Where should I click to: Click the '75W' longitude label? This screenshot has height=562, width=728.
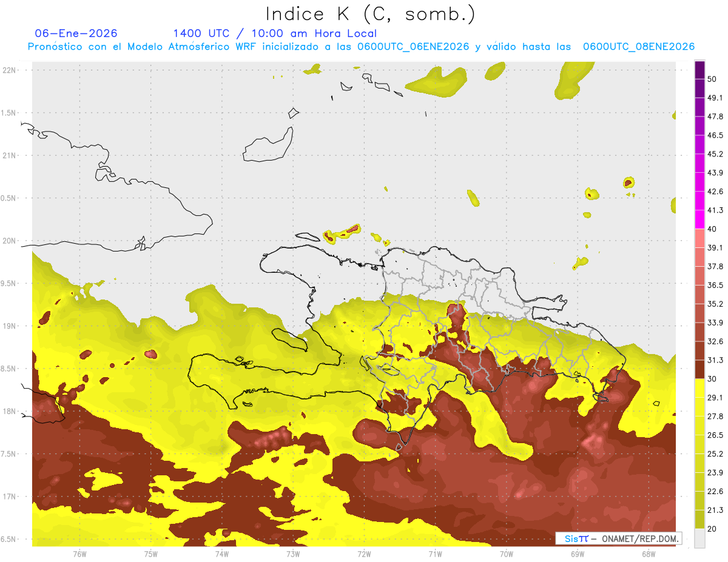(151, 554)
